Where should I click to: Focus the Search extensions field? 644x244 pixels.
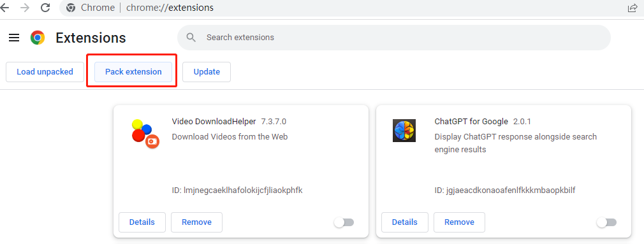click(394, 38)
